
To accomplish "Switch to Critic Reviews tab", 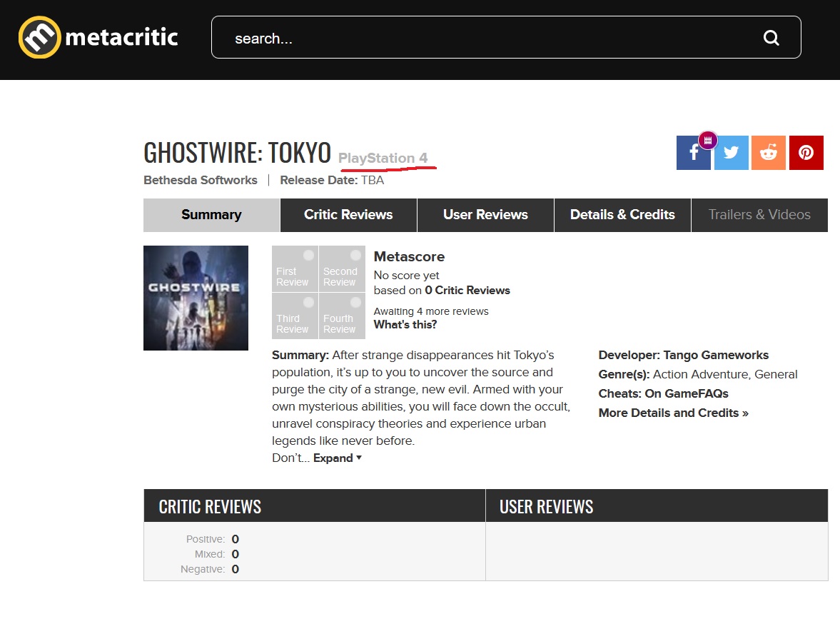I will [x=348, y=215].
